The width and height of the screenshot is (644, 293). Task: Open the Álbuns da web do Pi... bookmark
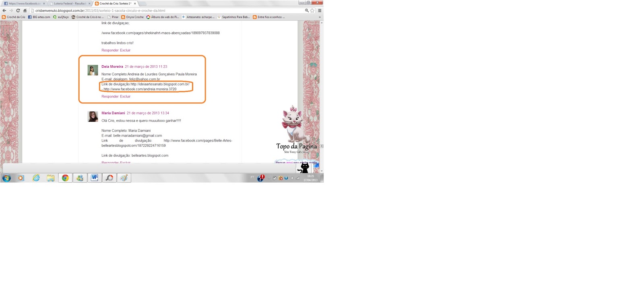163,17
